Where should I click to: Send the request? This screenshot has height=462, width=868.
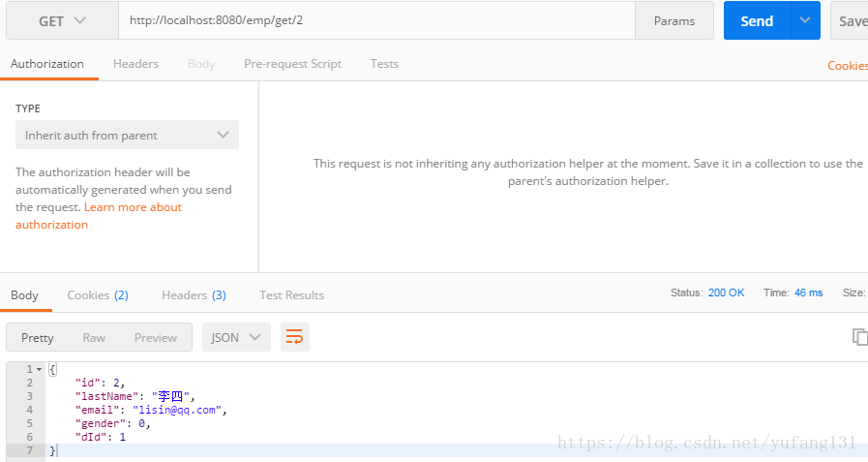(x=757, y=21)
